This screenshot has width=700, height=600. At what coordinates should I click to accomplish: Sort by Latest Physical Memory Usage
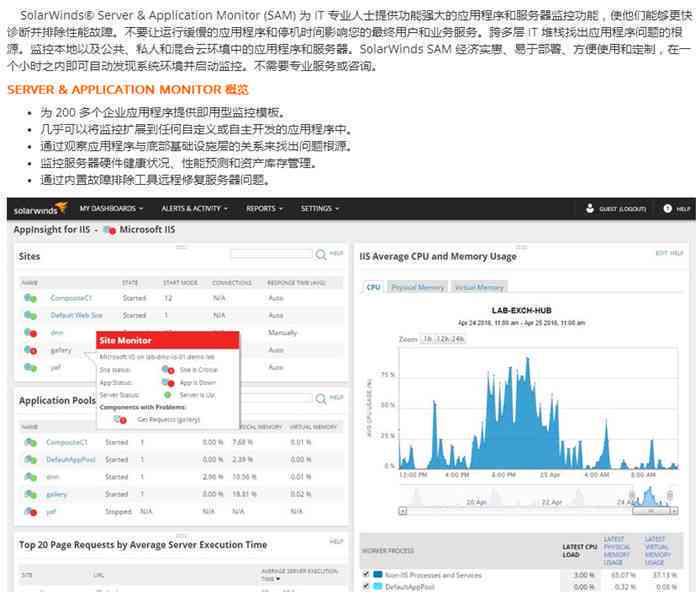[x=617, y=552]
